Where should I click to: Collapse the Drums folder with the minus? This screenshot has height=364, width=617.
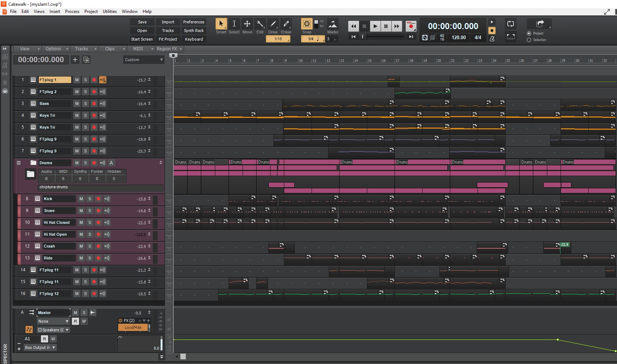(19, 163)
